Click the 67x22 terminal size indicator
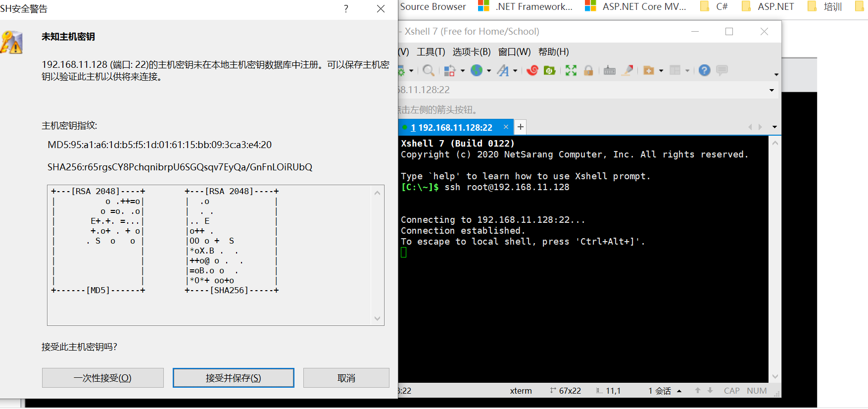Viewport: 868px width, 409px height. pos(566,391)
